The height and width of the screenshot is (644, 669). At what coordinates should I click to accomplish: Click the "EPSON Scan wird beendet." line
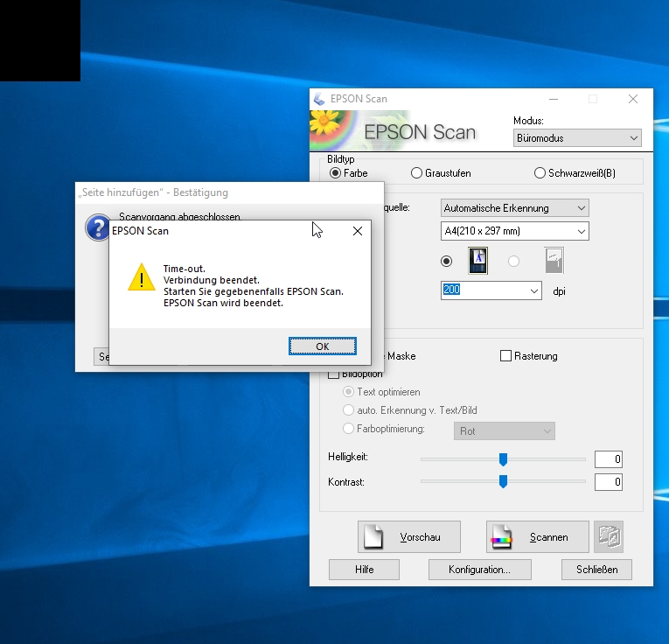[223, 303]
